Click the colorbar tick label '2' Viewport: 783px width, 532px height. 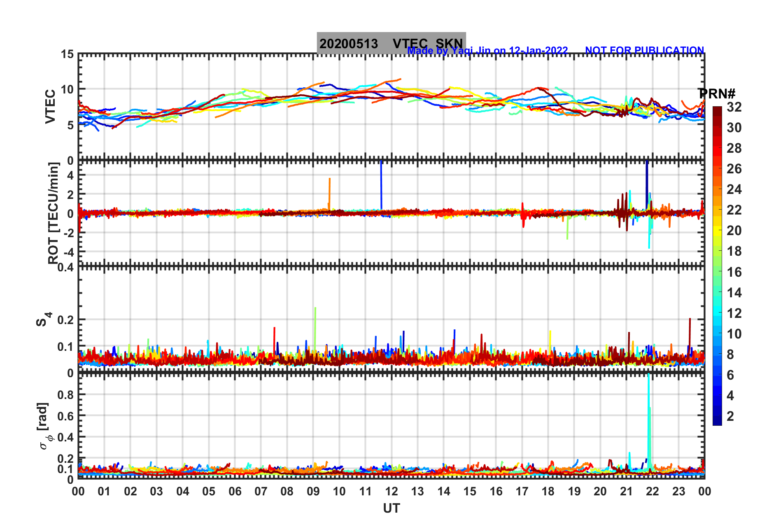(x=730, y=416)
